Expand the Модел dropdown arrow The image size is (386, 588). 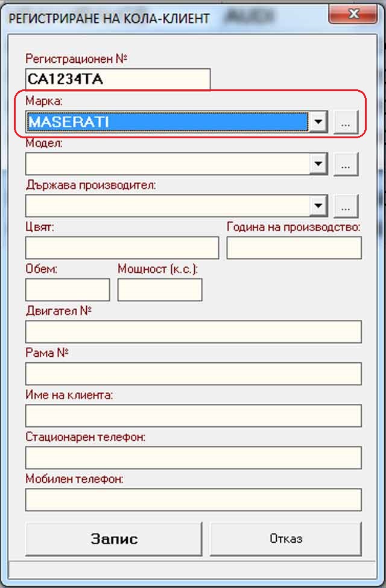pos(318,164)
